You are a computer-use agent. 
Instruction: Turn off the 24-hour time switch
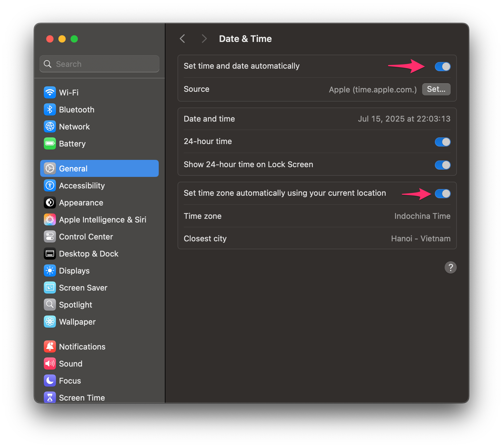442,142
